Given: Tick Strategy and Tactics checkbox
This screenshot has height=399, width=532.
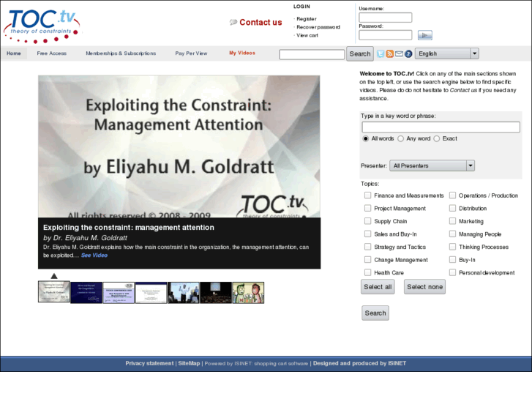Looking at the screenshot, I should tap(367, 247).
